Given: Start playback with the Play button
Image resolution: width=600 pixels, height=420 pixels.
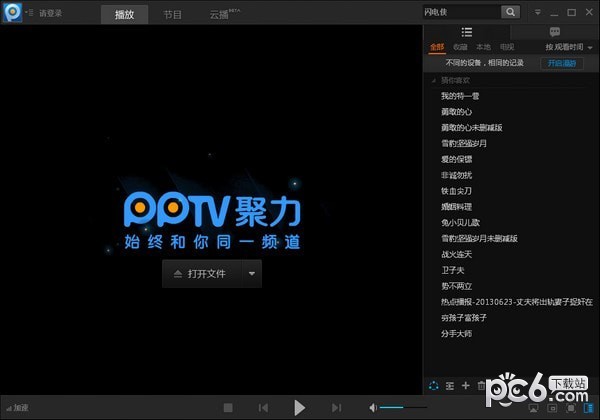Looking at the screenshot, I should tap(299, 408).
